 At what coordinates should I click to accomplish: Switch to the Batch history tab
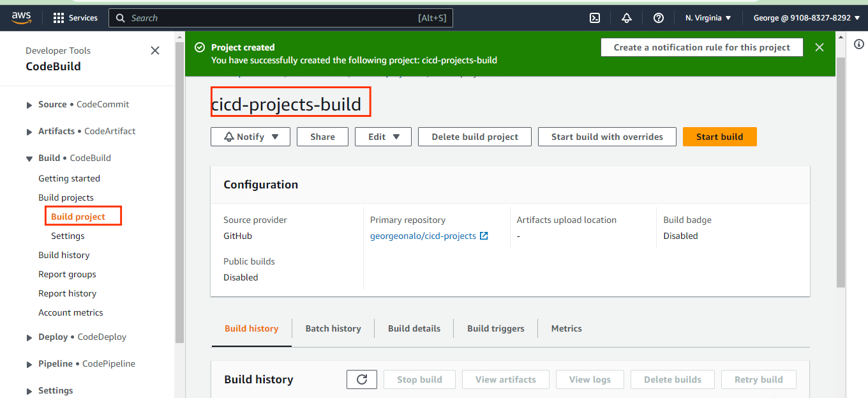[x=333, y=328]
